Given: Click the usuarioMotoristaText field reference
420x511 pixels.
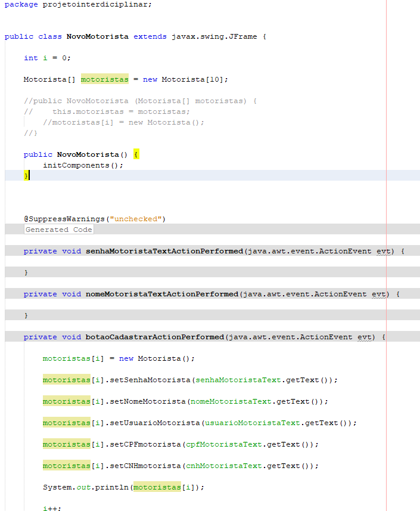Looking at the screenshot, I should (x=253, y=423).
